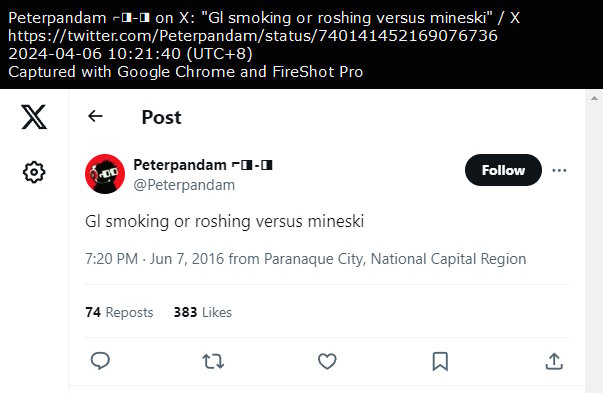Viewport: 603px width, 393px height.
Task: Open the settings gear icon
Action: pyautogui.click(x=34, y=172)
